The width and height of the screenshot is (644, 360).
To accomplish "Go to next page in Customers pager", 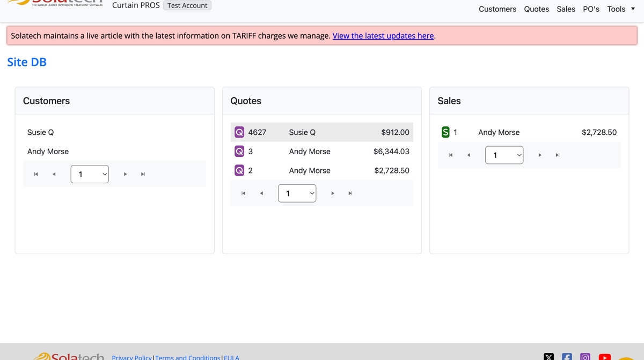I will coord(125,174).
